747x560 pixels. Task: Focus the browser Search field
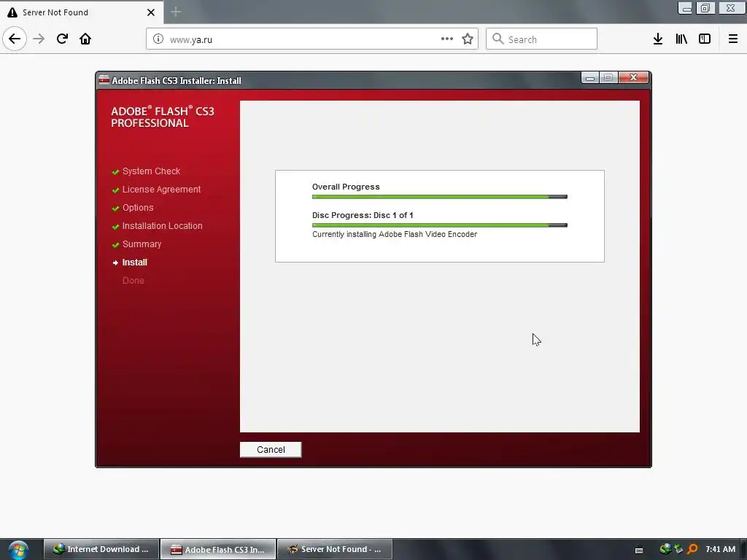[542, 39]
